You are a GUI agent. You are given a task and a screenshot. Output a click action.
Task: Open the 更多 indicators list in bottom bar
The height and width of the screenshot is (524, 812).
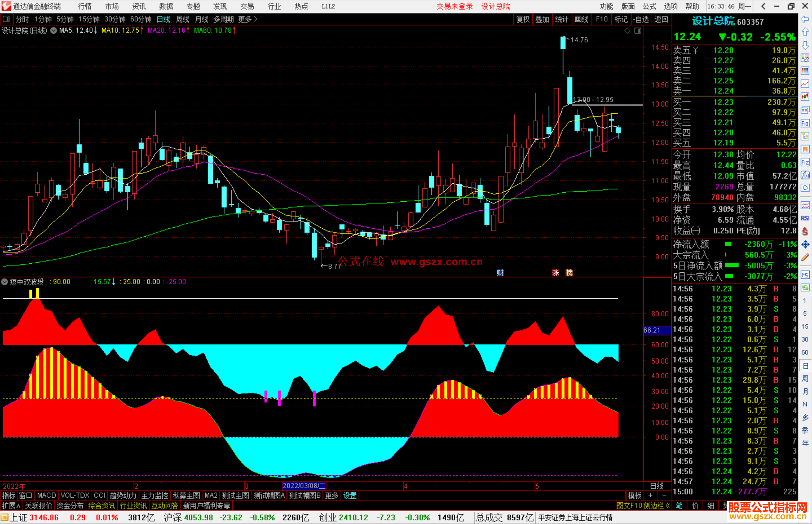332,495
